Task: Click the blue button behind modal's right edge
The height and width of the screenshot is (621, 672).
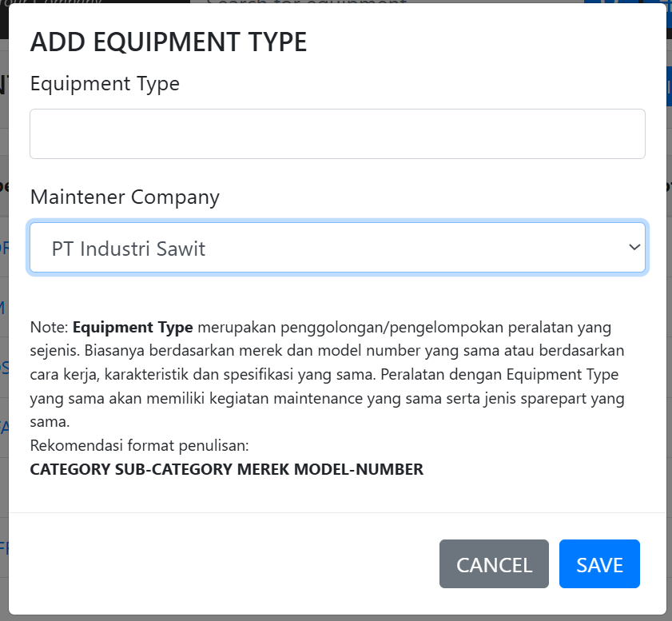Action: coord(669,86)
